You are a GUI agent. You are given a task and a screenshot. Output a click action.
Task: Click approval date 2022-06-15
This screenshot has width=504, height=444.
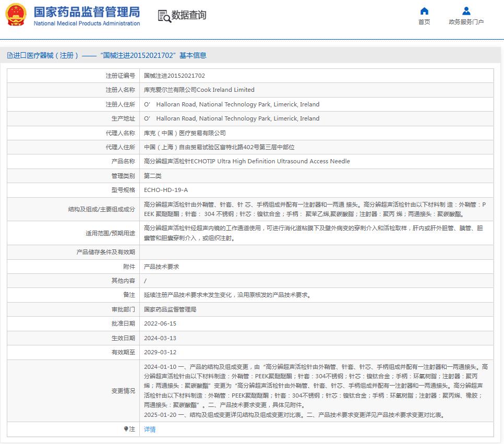tap(160, 323)
